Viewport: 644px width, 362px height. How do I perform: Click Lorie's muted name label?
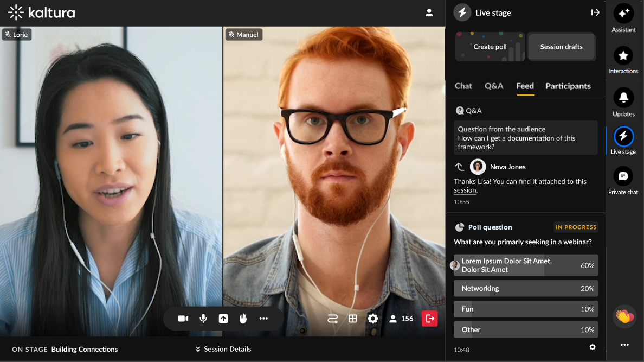[x=17, y=35]
